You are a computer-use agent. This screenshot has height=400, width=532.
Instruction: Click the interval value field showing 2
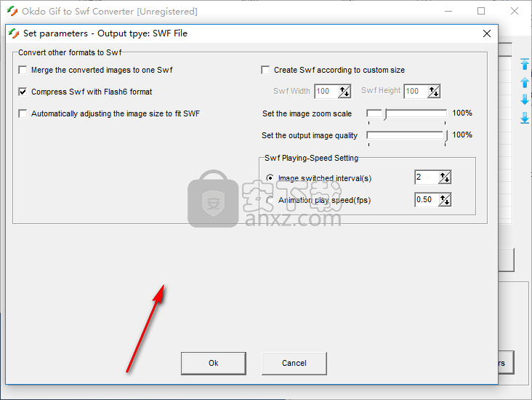[x=427, y=177]
